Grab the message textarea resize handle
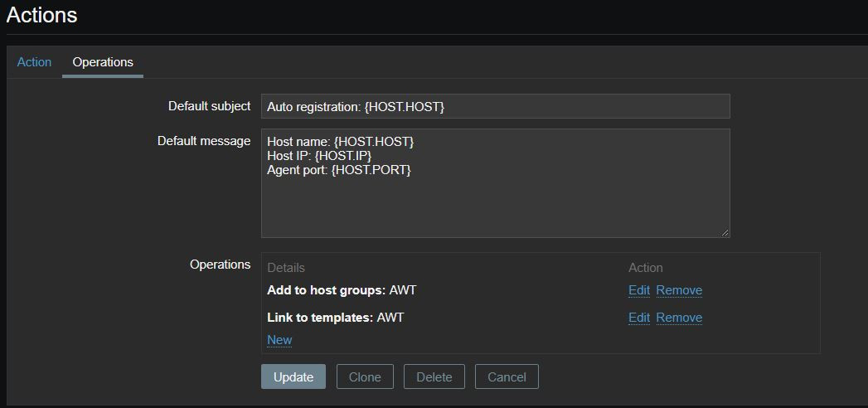Image resolution: width=868 pixels, height=408 pixels. [725, 233]
